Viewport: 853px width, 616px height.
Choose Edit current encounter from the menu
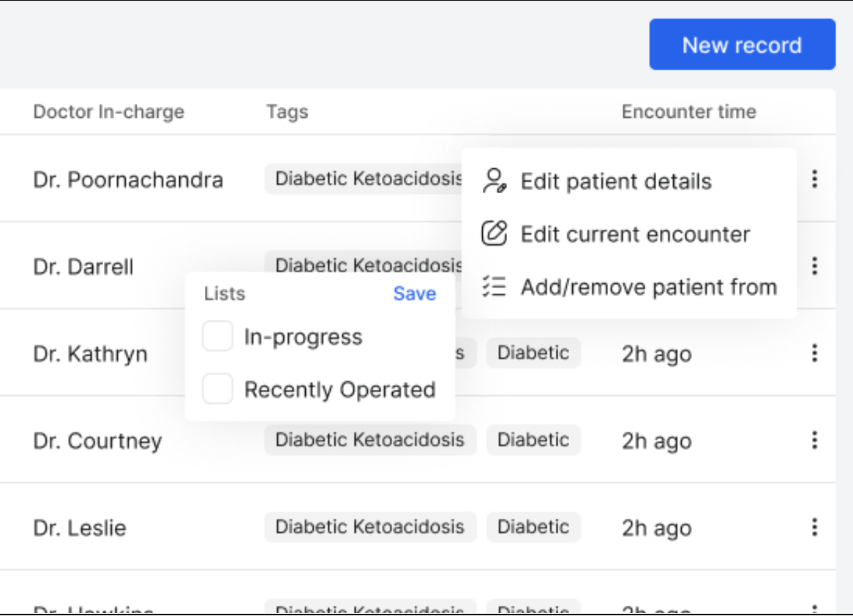click(x=634, y=234)
